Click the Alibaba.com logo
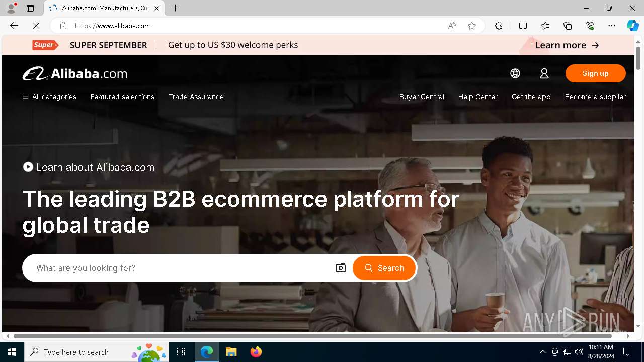 click(74, 74)
